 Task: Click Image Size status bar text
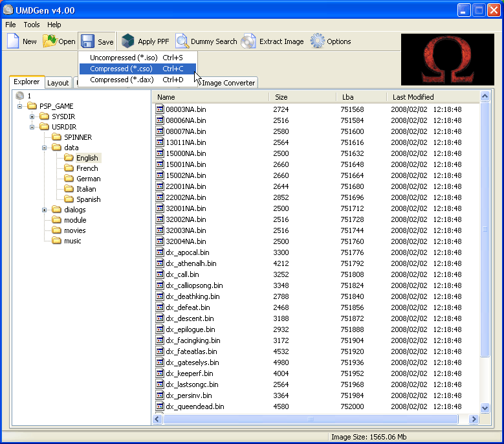369,437
